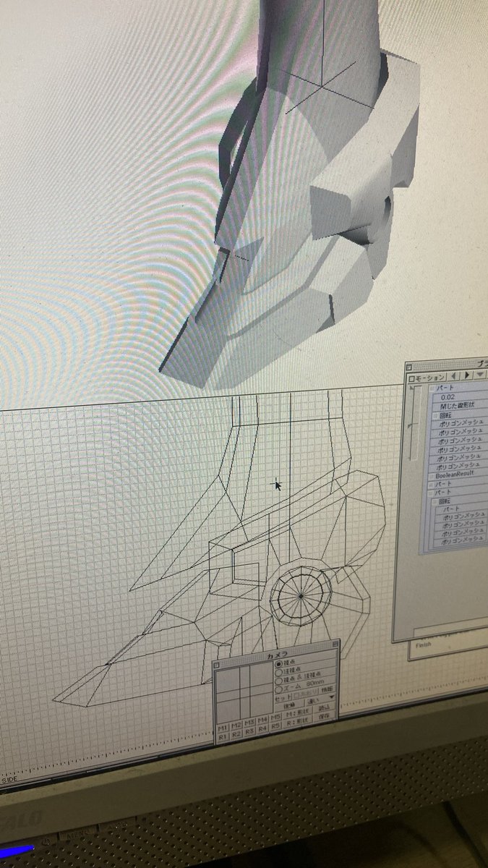Recall camera from slot R2
Screen dimensions: 488x868
[236, 733]
